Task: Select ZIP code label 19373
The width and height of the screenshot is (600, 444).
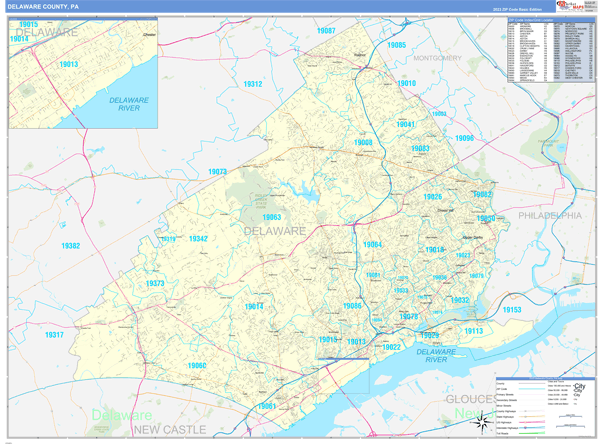Action: pos(155,284)
